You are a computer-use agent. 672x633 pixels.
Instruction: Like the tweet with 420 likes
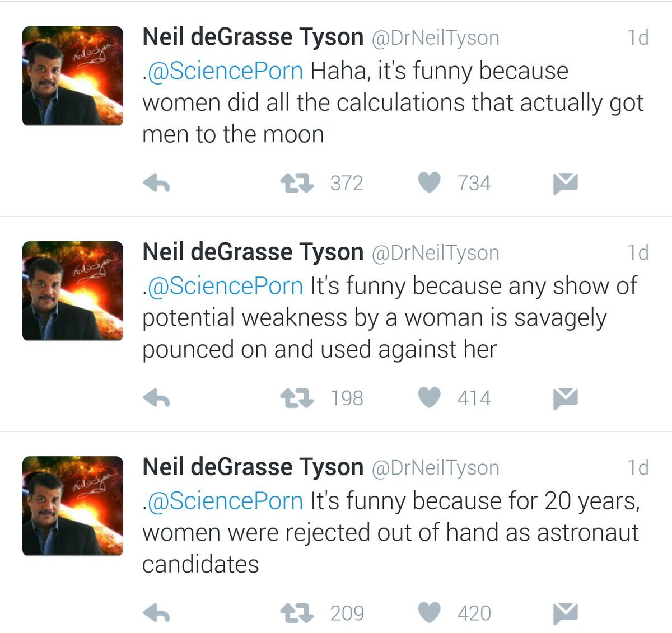430,613
